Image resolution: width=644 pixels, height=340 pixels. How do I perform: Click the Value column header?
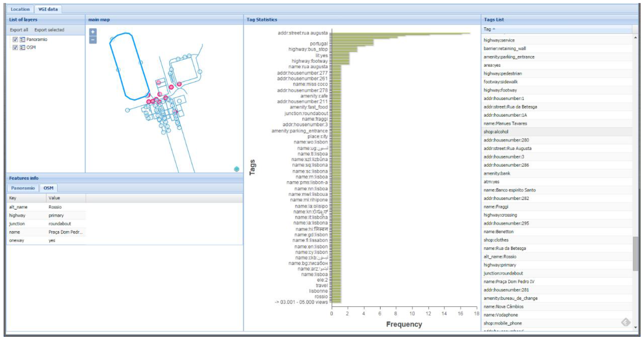[54, 198]
